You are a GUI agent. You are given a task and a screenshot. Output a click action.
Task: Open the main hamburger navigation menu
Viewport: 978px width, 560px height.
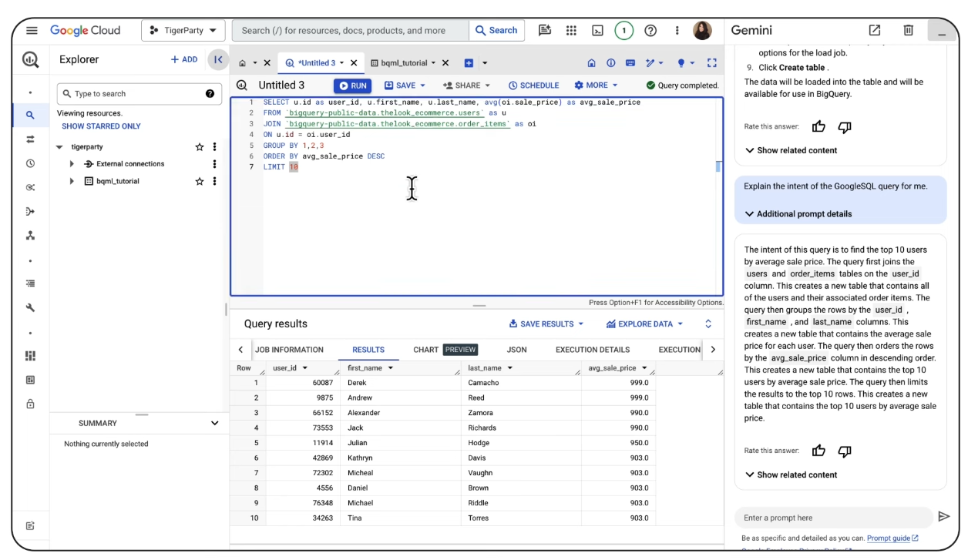coord(32,31)
